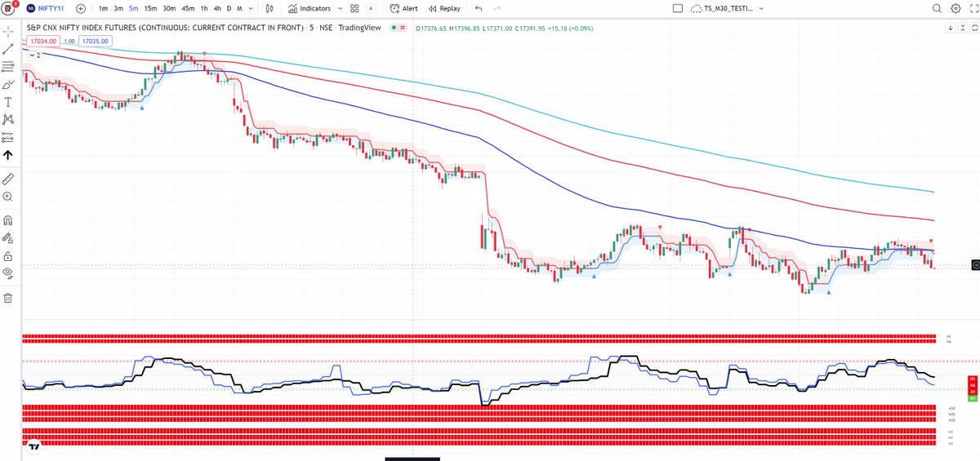The height and width of the screenshot is (461, 980).
Task: Select the ruler measure tool
Action: (8, 179)
